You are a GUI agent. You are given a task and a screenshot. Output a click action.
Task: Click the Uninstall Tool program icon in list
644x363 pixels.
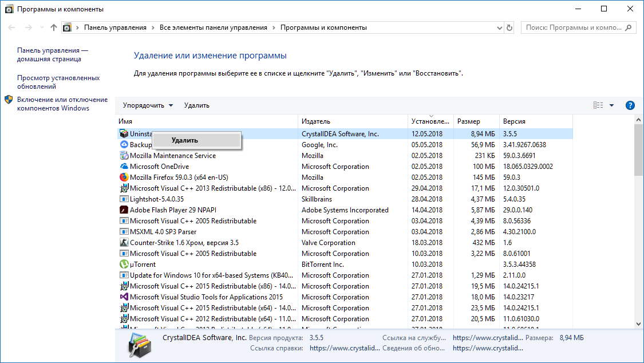(x=124, y=133)
